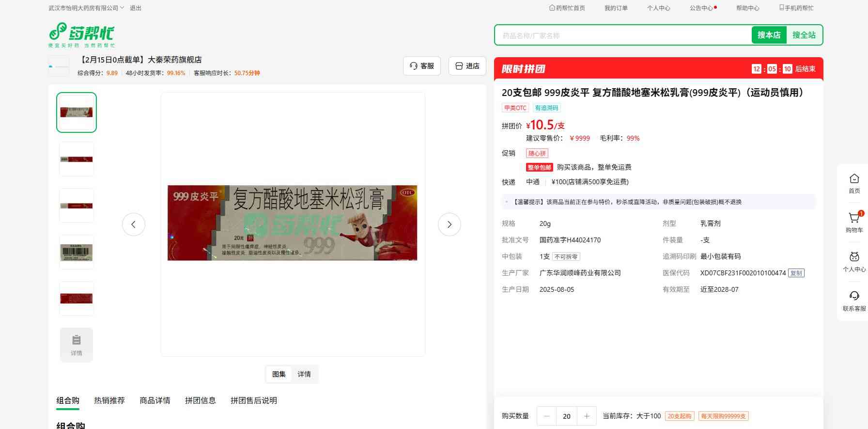868x429 pixels.
Task: Switch to the 图集 view toggle
Action: coord(279,374)
